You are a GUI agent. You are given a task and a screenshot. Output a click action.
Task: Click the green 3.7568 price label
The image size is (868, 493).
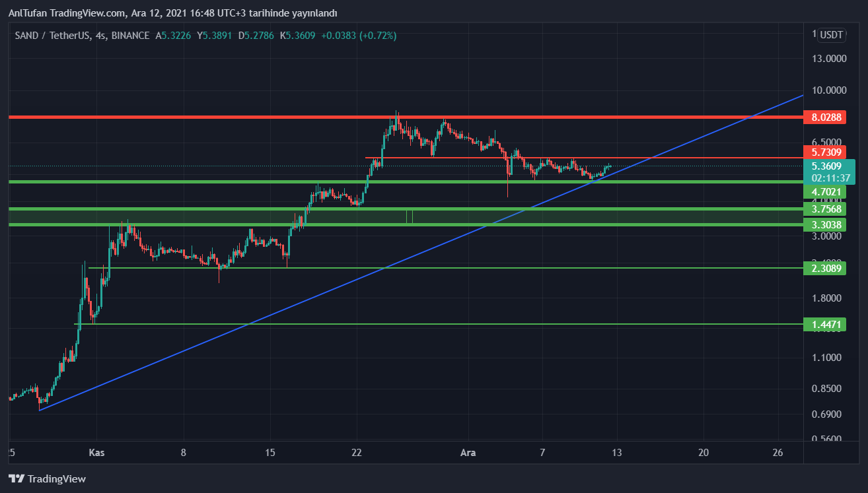pyautogui.click(x=826, y=209)
